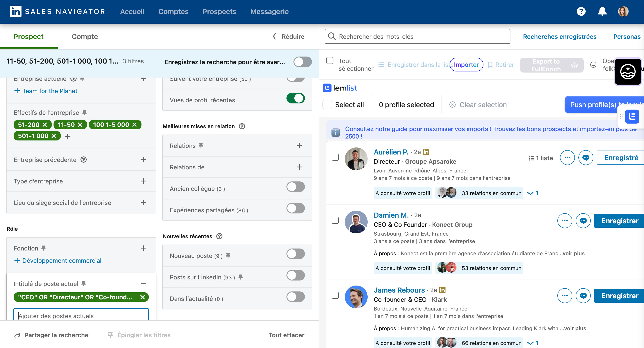Open help icon beside Nouvelles récentes
The image size is (644, 348).
tap(219, 236)
